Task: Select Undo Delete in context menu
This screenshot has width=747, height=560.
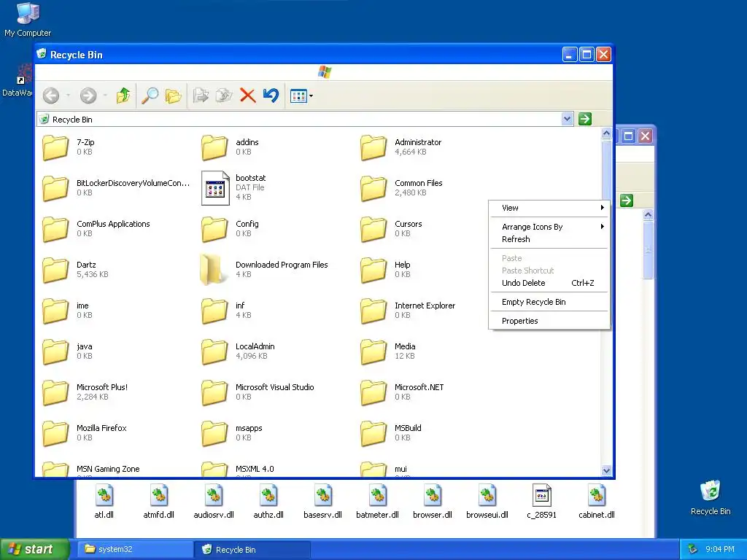Action: (549, 283)
